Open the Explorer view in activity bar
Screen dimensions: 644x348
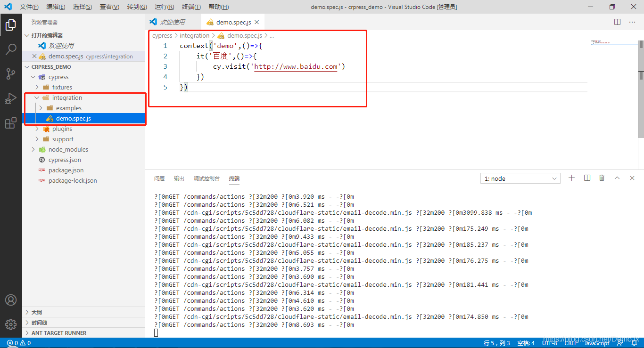tap(11, 25)
